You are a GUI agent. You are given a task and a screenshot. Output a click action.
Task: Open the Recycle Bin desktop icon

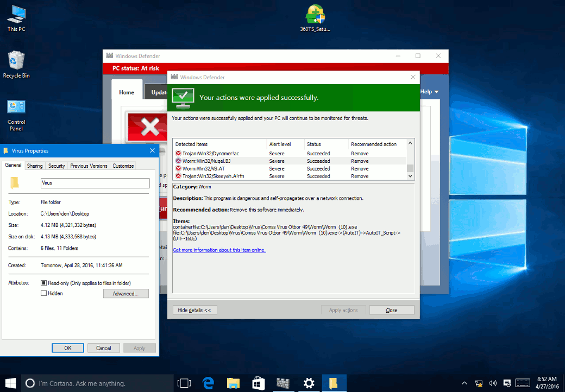(16, 64)
